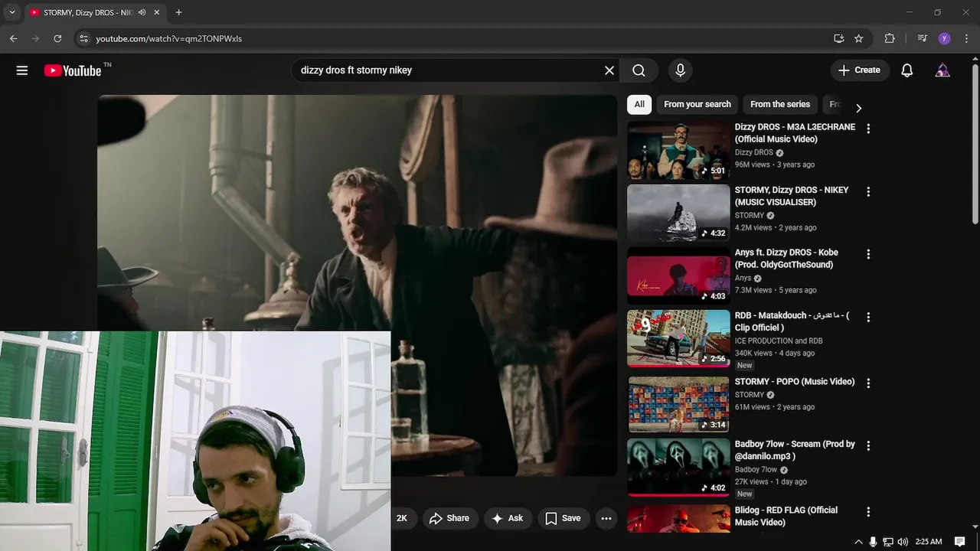Open the M3A L3ECHRANE thumbnail
Screen dimensions: 980x551
678,150
